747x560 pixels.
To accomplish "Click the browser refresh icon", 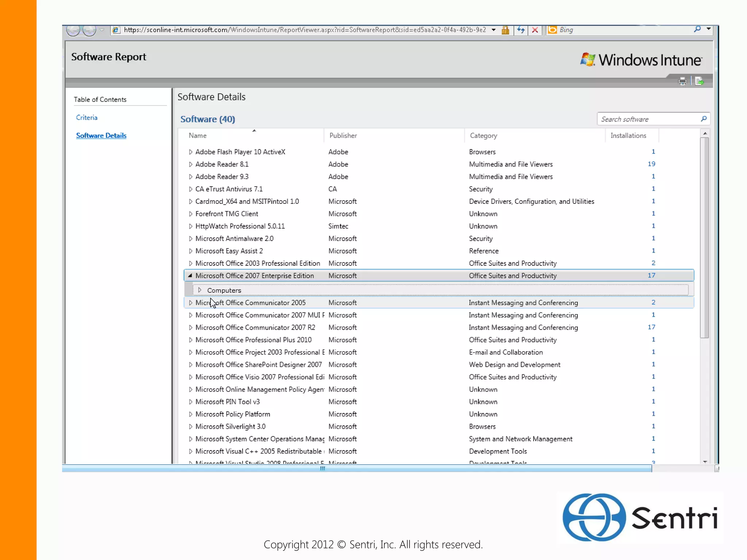I will [x=521, y=30].
